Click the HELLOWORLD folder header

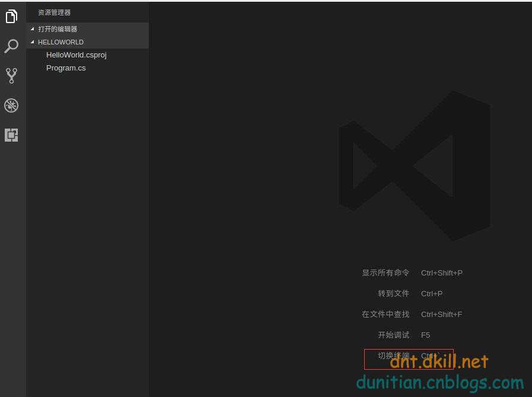[x=88, y=42]
